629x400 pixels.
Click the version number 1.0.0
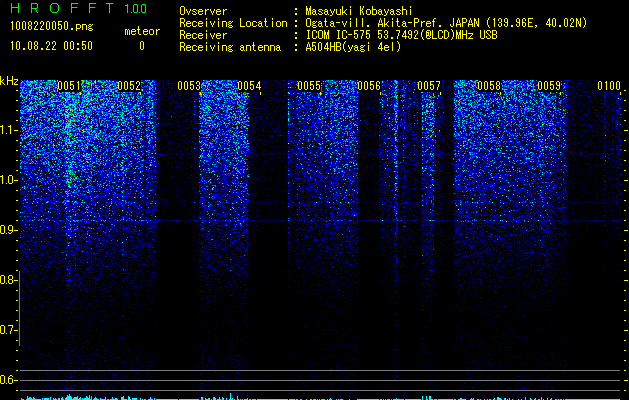[x=135, y=8]
